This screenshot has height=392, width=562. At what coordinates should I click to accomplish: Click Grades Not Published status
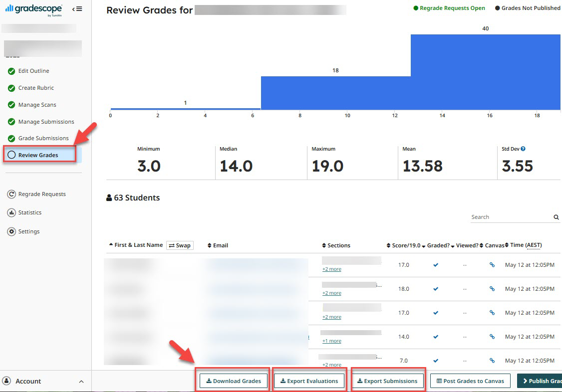click(528, 8)
